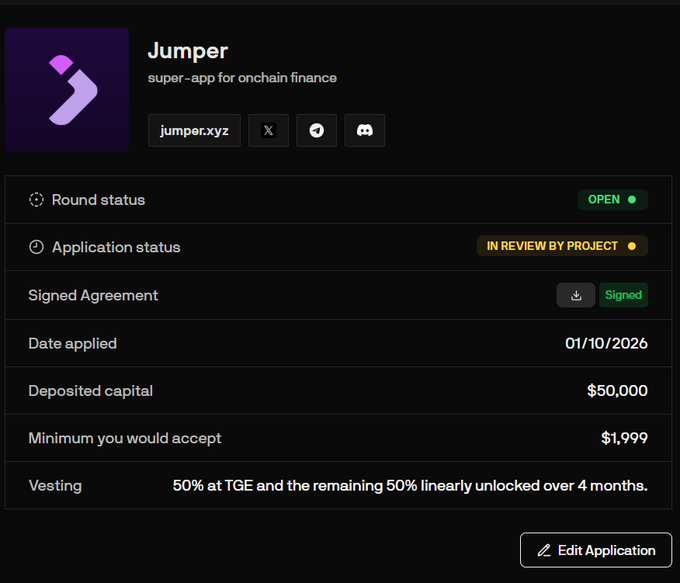Visit the jumper.xyz website link

tap(194, 131)
